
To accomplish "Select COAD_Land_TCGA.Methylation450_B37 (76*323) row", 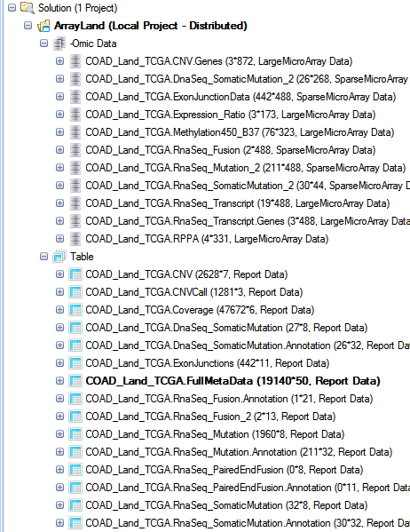I will click(240, 132).
